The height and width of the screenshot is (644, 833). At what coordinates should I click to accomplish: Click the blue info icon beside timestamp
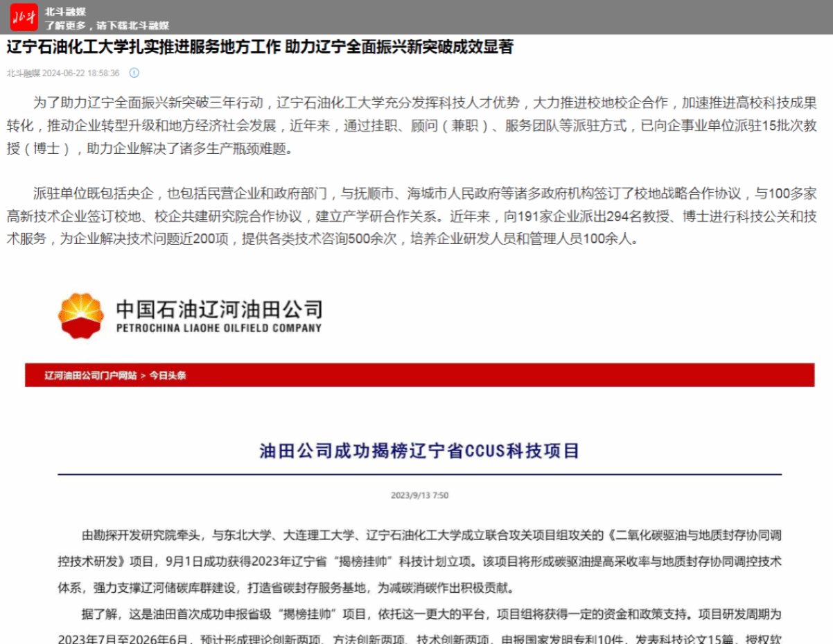tap(134, 73)
